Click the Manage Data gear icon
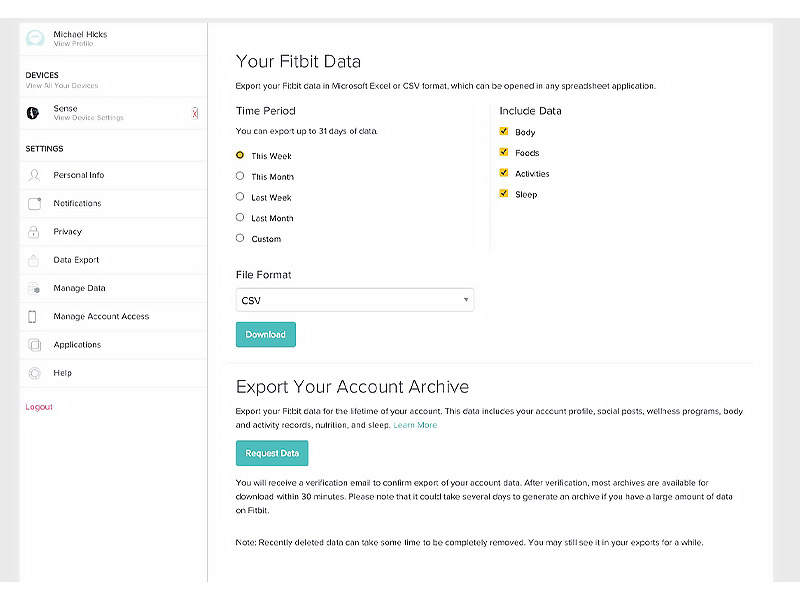Screen dimensions: 800x600 click(x=34, y=289)
